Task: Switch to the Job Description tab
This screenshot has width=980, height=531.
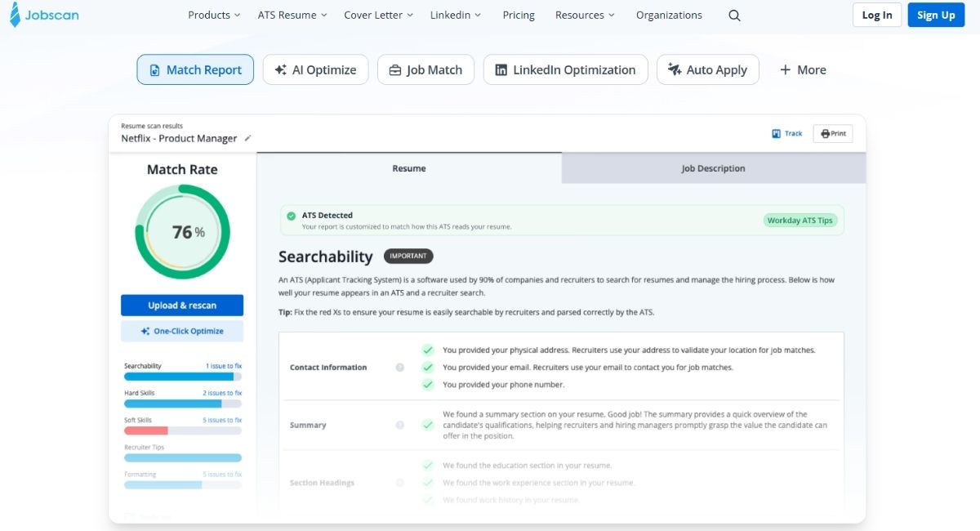Action: click(714, 168)
